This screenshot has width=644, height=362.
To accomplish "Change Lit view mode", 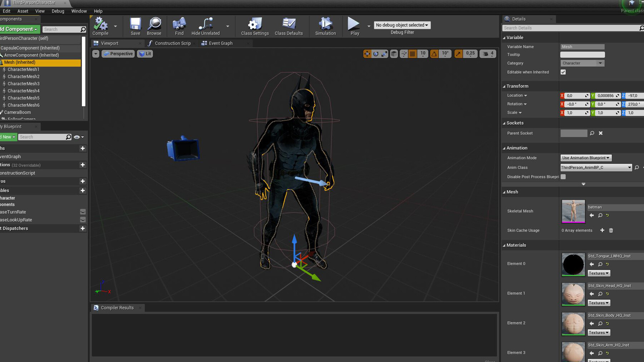I will (x=145, y=54).
